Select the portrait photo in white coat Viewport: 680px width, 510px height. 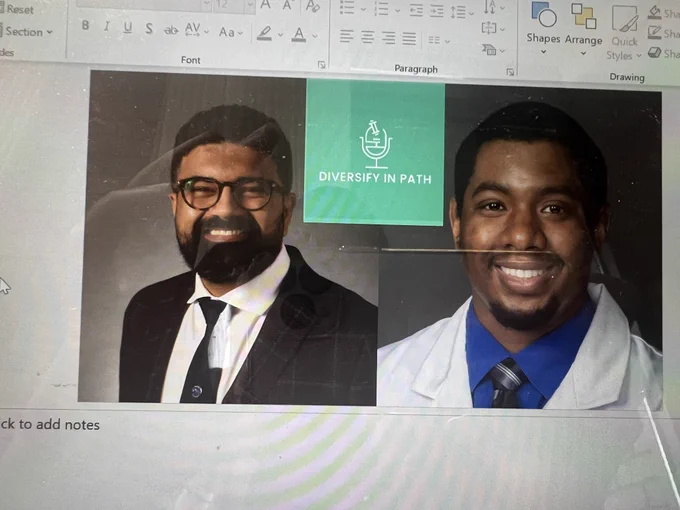click(x=520, y=246)
